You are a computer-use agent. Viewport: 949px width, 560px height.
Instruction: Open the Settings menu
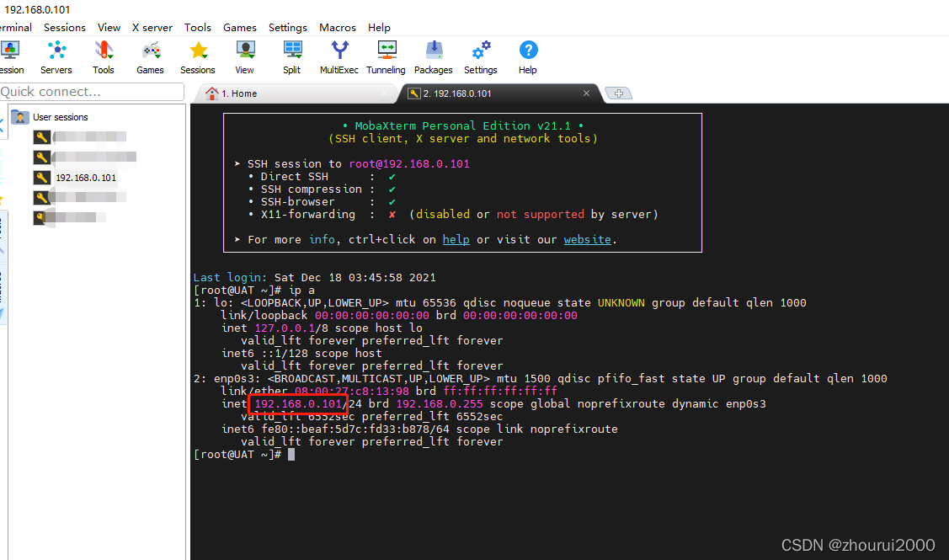[x=287, y=27]
